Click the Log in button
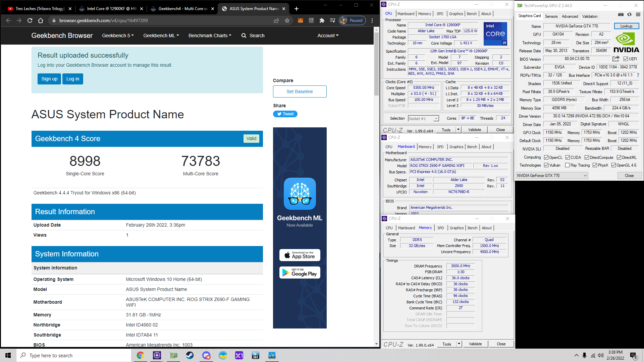This screenshot has height=362, width=644. [x=73, y=79]
